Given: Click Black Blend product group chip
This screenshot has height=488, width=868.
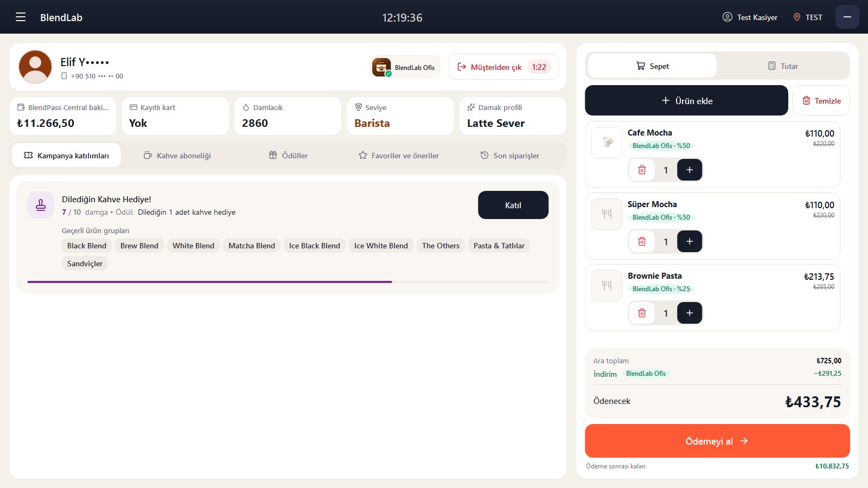Looking at the screenshot, I should pyautogui.click(x=87, y=246).
